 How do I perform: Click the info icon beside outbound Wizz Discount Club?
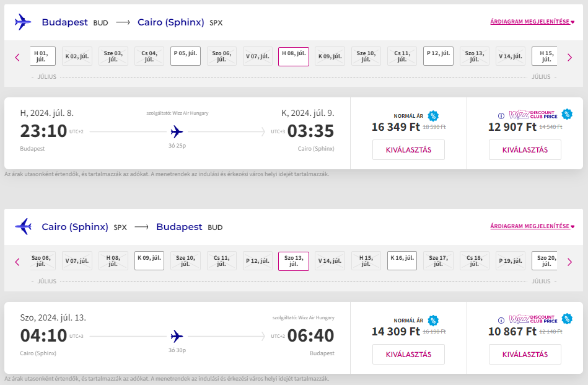pos(501,115)
